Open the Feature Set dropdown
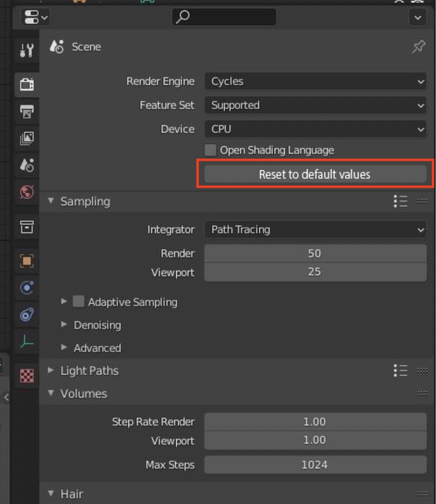 click(x=316, y=105)
